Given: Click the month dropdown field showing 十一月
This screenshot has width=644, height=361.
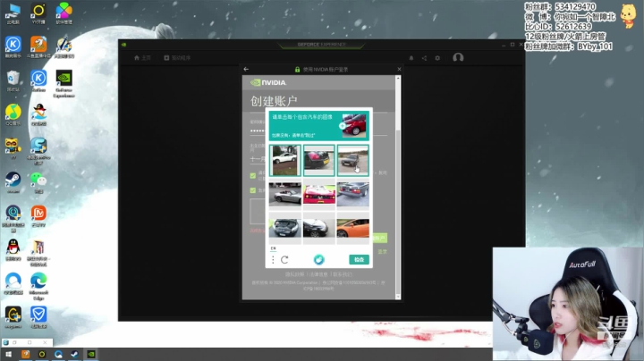Looking at the screenshot, I should (x=258, y=159).
